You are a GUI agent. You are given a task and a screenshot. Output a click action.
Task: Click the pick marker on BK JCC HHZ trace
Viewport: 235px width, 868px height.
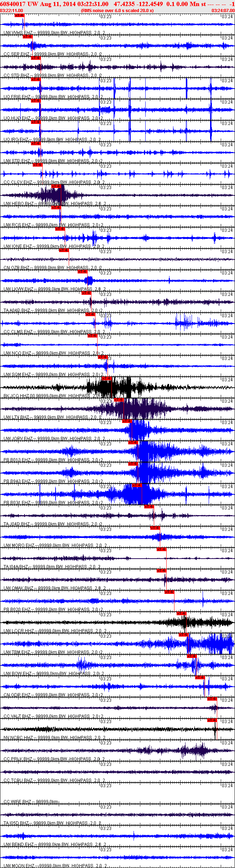107,378
